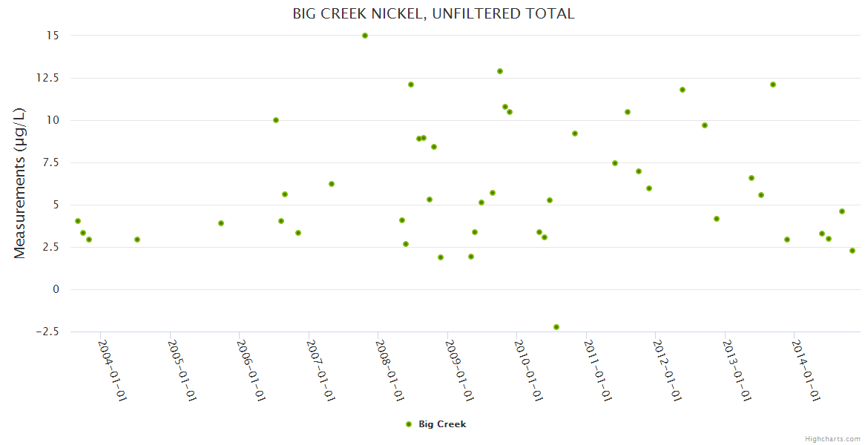Screen dimensions: 868x445
Task: Toggle the Big Creek series legend label
Action: 442,424
